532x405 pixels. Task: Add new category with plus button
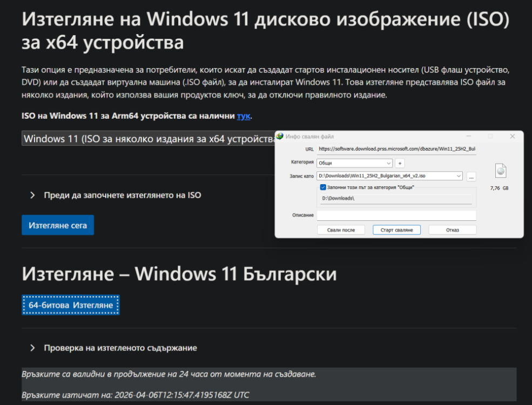400,163
